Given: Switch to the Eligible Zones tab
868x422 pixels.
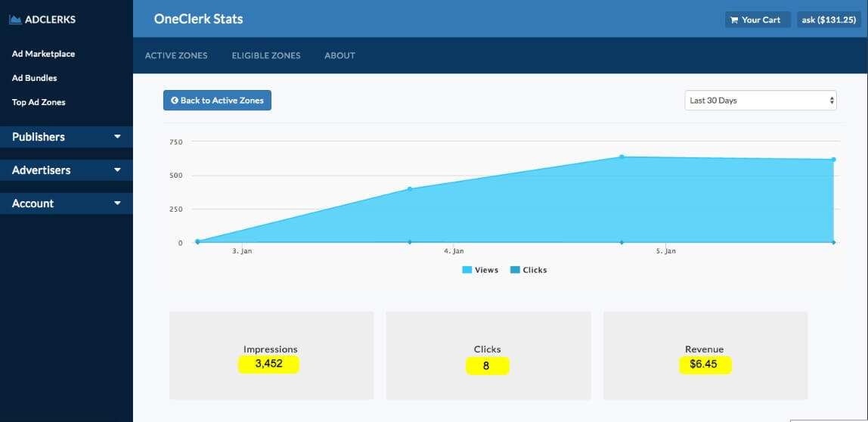Looking at the screenshot, I should [266, 55].
